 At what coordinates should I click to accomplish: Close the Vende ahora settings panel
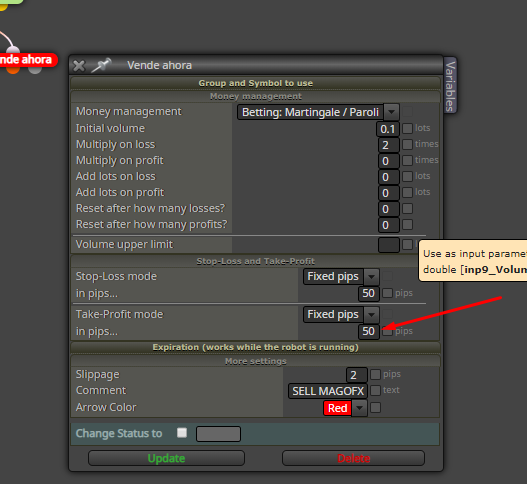coord(79,66)
